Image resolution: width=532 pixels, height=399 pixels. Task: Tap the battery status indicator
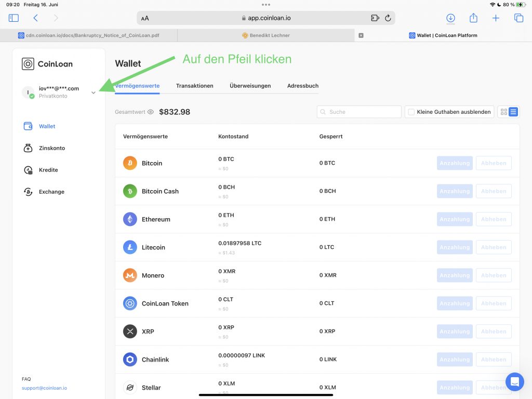click(521, 5)
